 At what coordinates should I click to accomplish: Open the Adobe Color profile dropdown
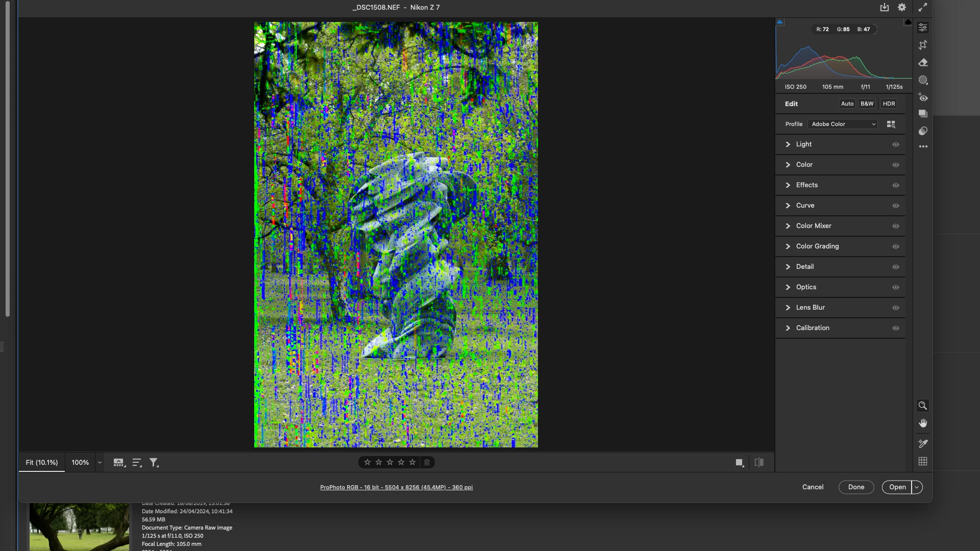[843, 124]
